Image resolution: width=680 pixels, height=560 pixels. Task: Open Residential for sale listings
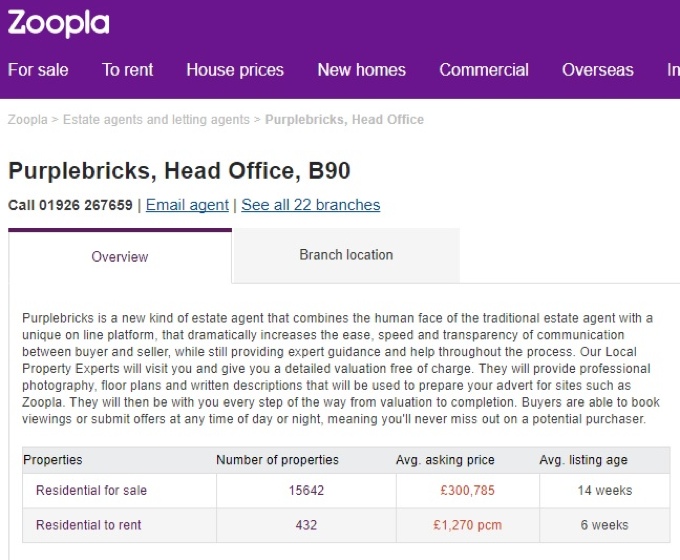(x=90, y=491)
